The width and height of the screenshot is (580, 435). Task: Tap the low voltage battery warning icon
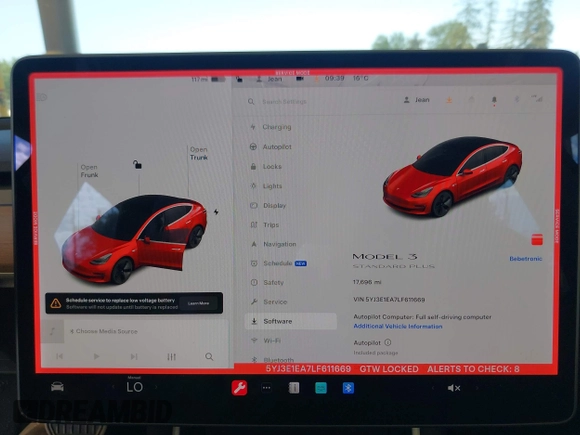pos(56,303)
